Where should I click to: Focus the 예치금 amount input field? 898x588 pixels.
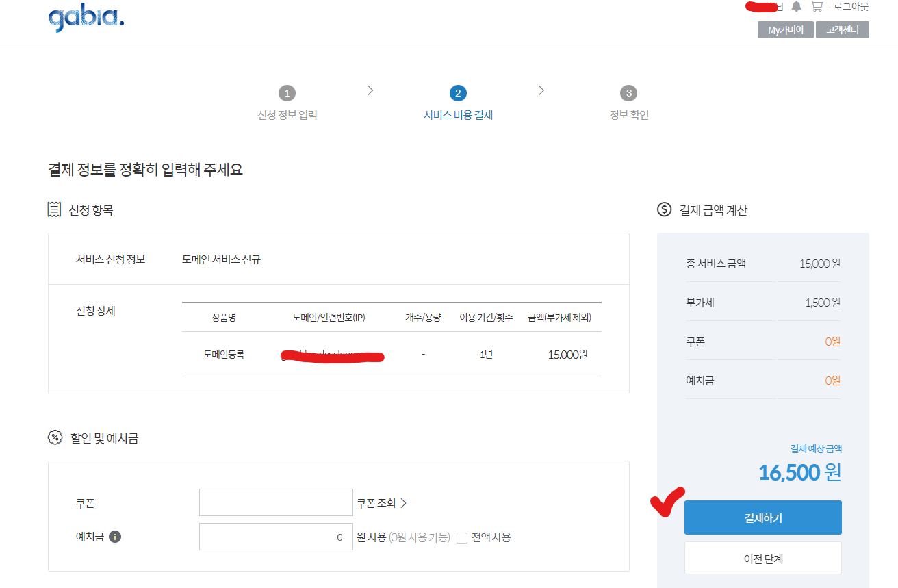(x=276, y=537)
